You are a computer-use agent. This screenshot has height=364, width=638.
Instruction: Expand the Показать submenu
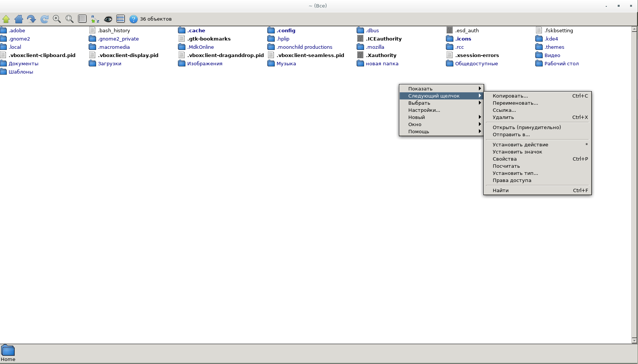point(441,89)
